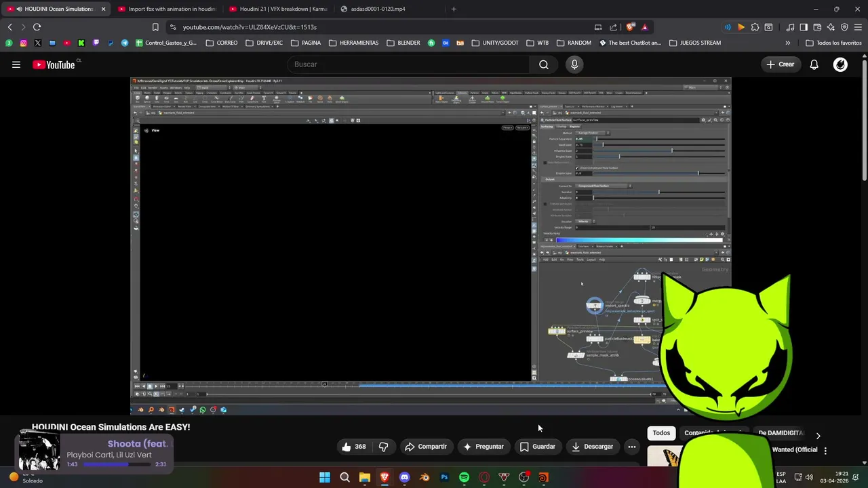Show hidden bookmarks overflow chevron
The width and height of the screenshot is (868, 488).
click(x=787, y=43)
